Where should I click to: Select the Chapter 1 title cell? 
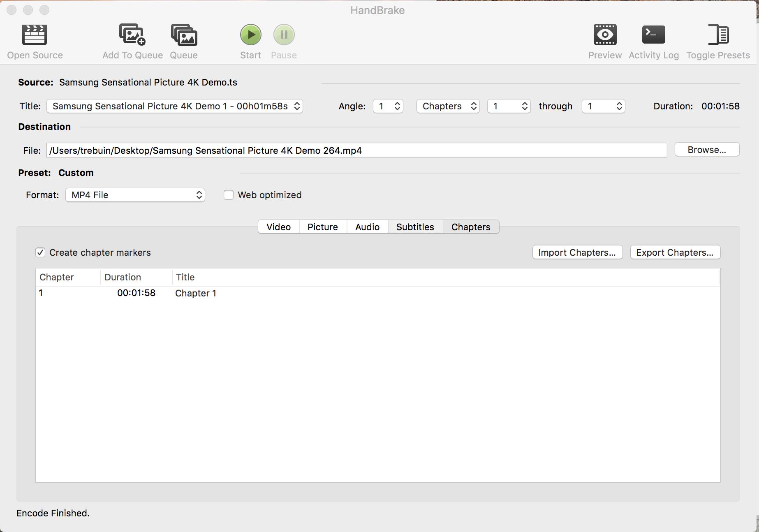[196, 293]
